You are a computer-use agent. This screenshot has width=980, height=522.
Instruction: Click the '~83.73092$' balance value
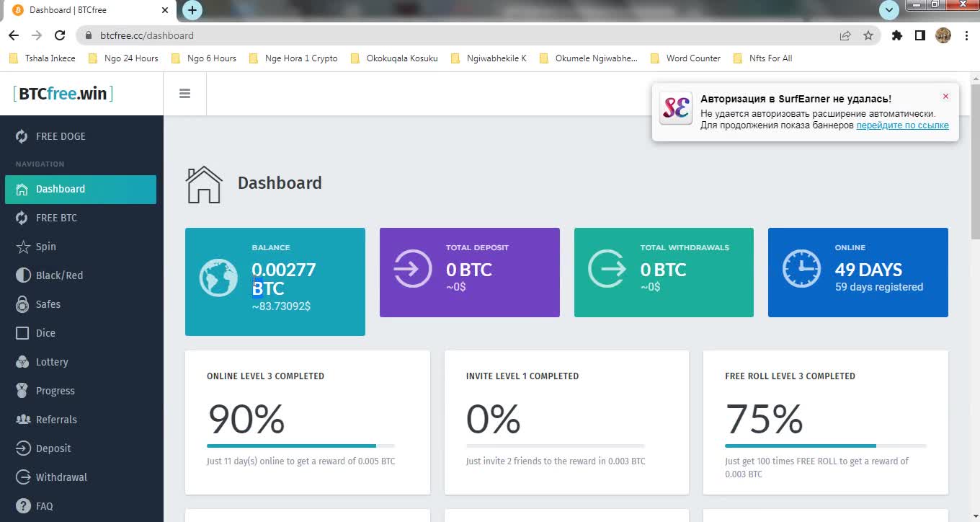tap(281, 306)
